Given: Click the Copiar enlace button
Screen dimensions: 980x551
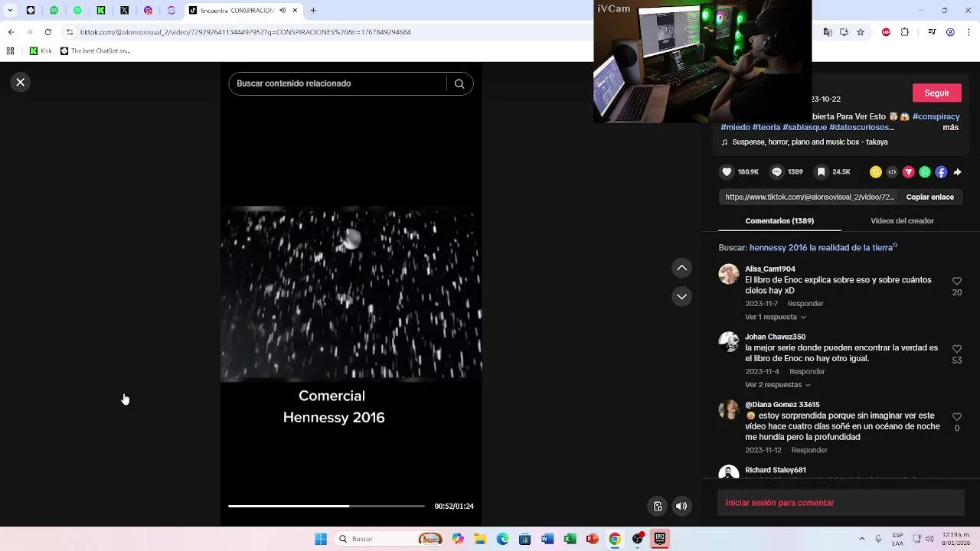Looking at the screenshot, I should coord(929,197).
